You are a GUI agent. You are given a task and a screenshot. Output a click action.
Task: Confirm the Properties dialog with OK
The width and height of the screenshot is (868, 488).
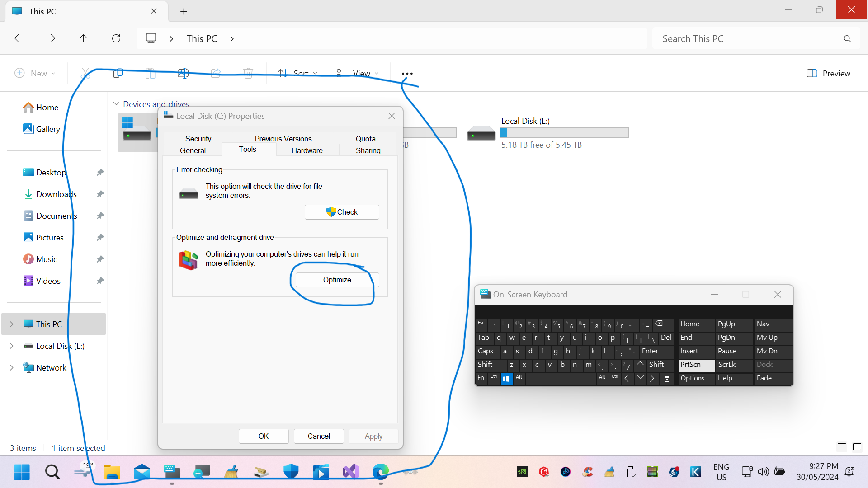(x=264, y=436)
